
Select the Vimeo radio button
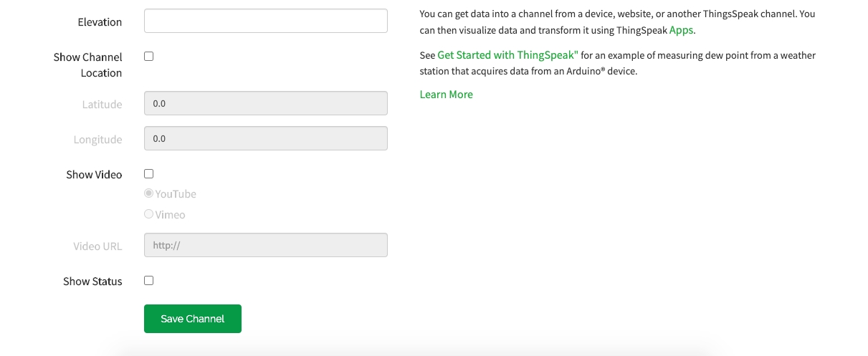click(x=149, y=214)
